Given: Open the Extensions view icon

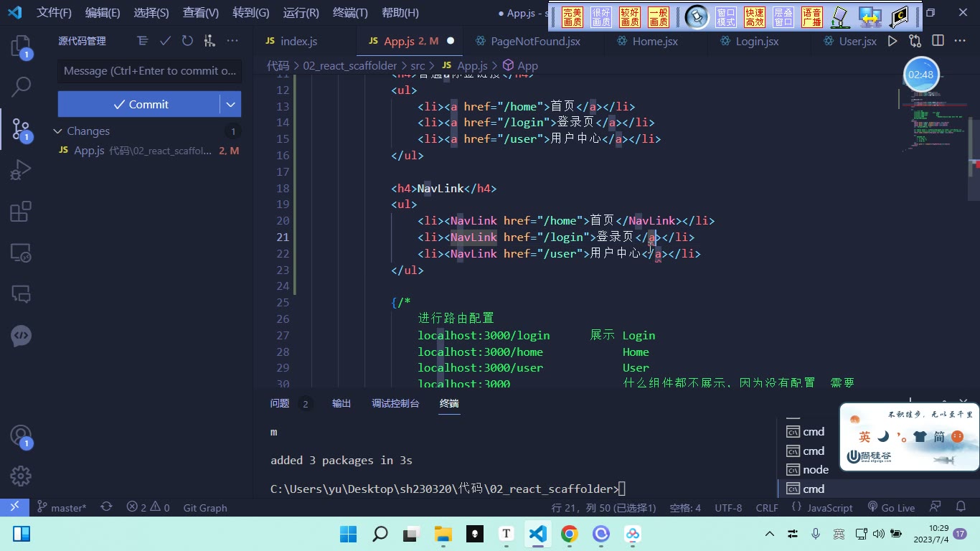Looking at the screenshot, I should coord(21,212).
